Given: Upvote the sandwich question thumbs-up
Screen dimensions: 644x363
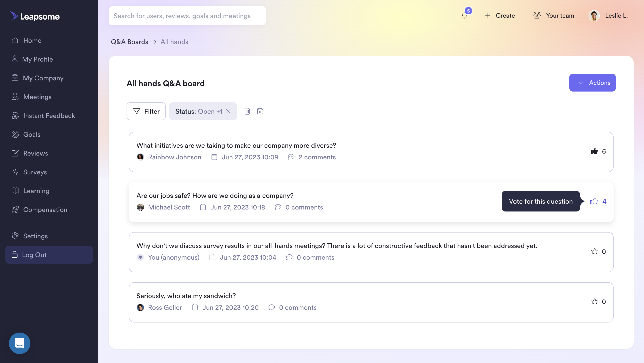Looking at the screenshot, I should click(x=594, y=301).
